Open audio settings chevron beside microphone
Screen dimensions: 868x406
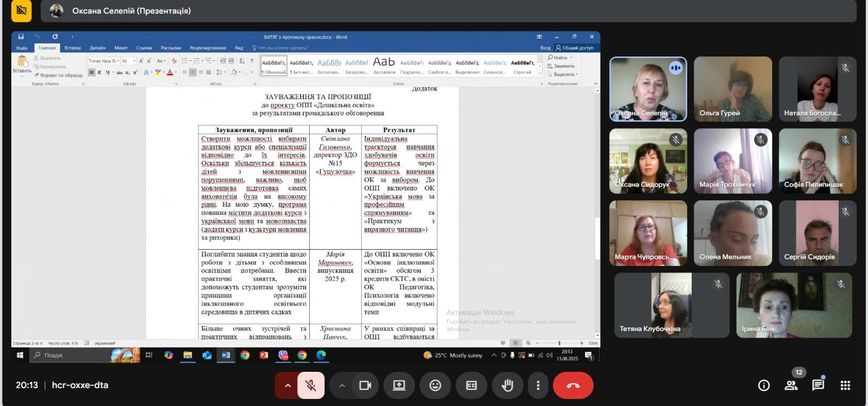point(288,385)
